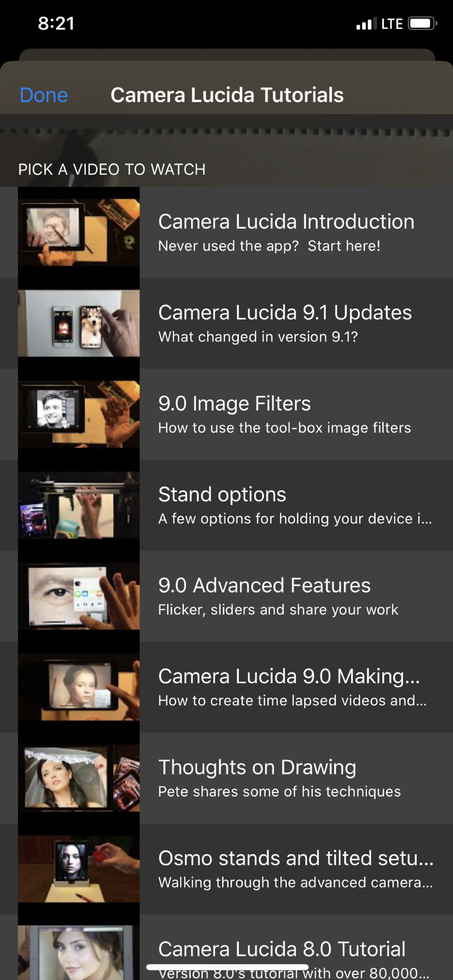This screenshot has height=980, width=453.
Task: Select the Camera Lucida 9.0 Making title
Action: [289, 676]
